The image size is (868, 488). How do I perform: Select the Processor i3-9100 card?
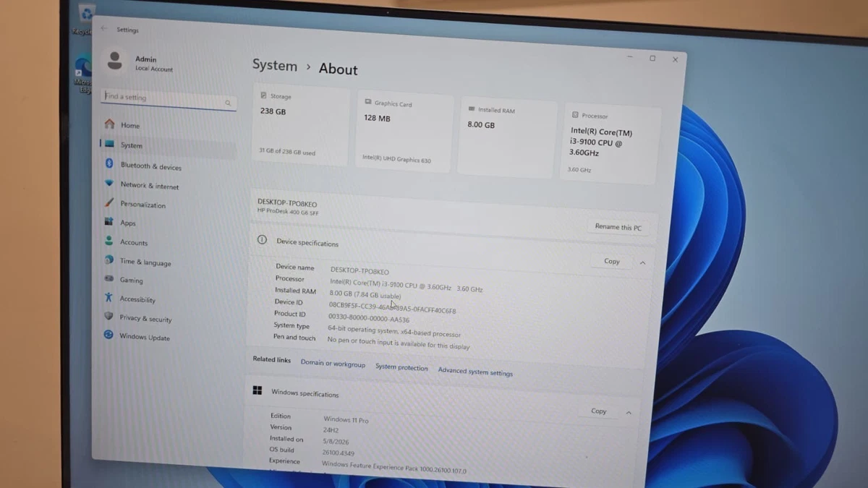[x=611, y=144]
